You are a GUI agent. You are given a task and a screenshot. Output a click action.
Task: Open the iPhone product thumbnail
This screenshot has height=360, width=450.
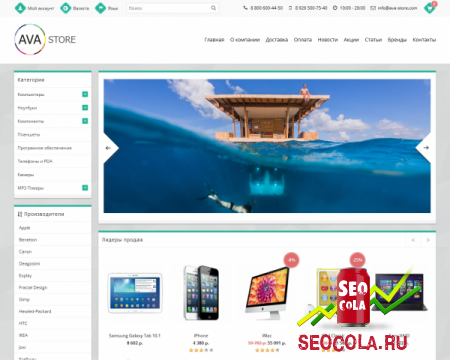click(201, 293)
